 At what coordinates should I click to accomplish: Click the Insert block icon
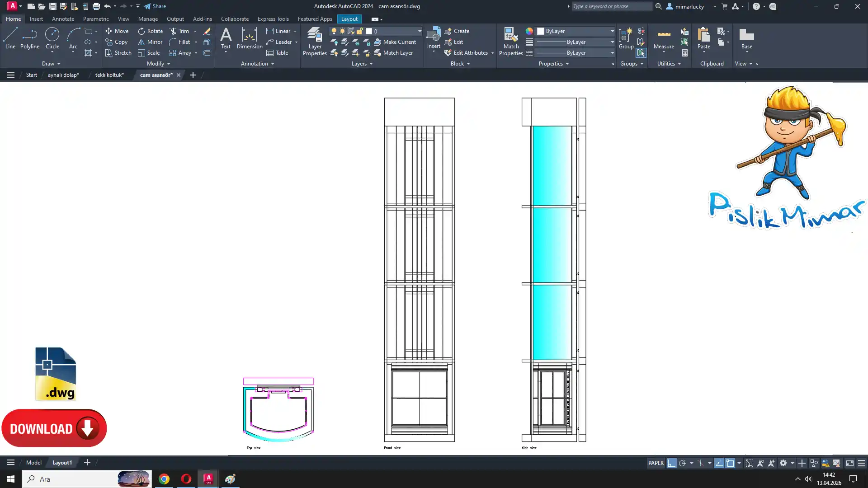tap(433, 35)
